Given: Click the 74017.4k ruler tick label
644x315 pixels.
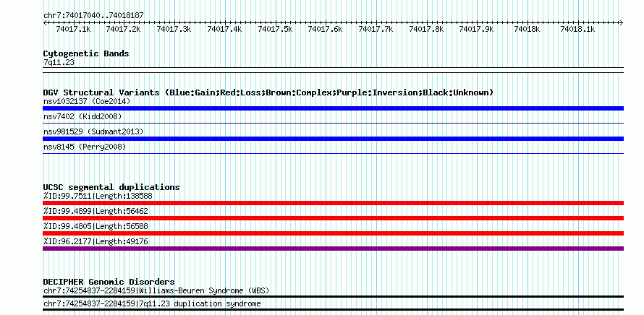Looking at the screenshot, I should (x=224, y=29).
